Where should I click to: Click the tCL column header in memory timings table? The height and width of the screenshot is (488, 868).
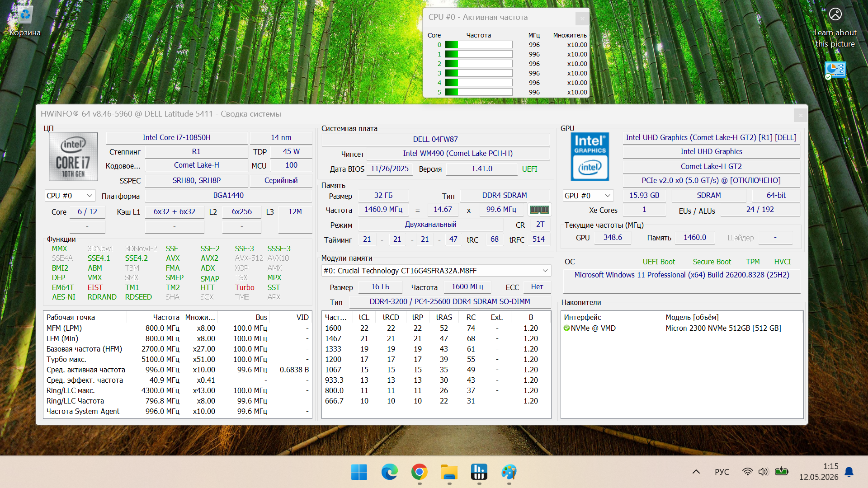tap(364, 317)
